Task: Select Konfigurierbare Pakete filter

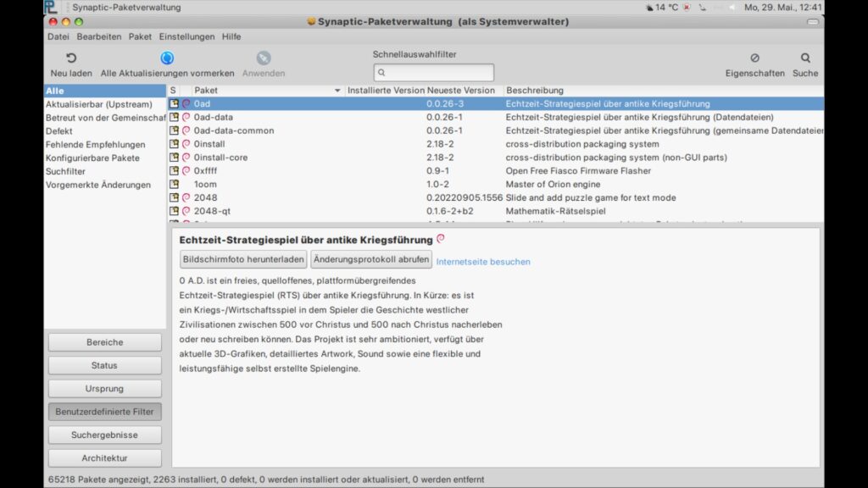Action: coord(104,158)
